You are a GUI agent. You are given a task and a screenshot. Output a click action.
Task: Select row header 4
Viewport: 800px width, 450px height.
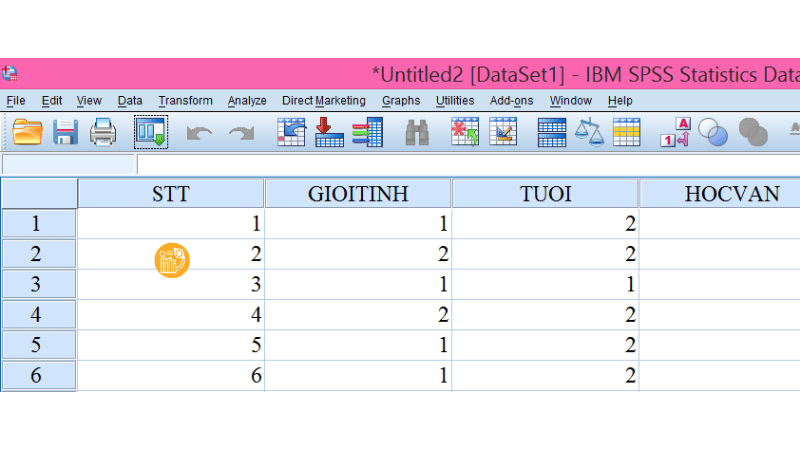(39, 314)
